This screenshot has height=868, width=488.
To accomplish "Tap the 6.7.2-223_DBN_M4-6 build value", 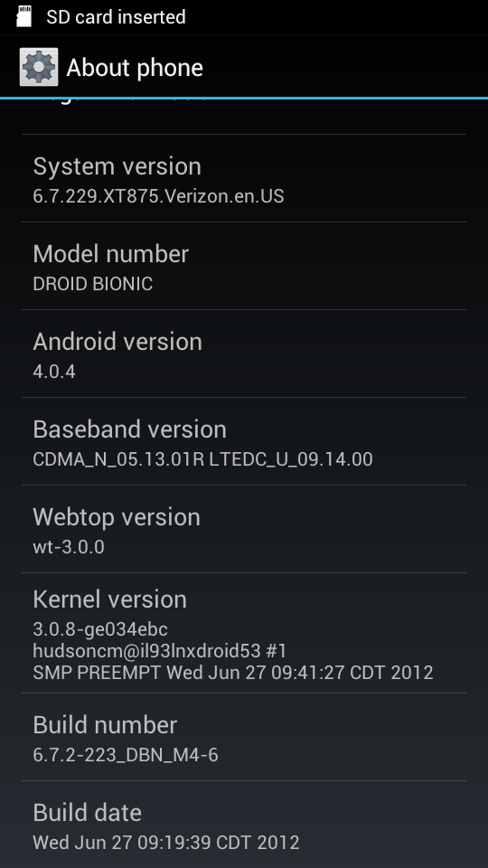I will pos(126,755).
